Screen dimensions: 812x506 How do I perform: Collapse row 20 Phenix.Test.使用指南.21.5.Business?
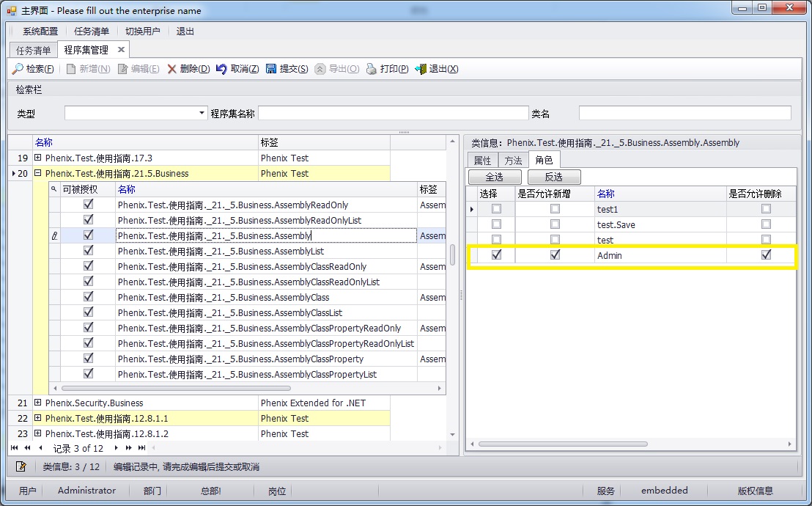coord(38,173)
